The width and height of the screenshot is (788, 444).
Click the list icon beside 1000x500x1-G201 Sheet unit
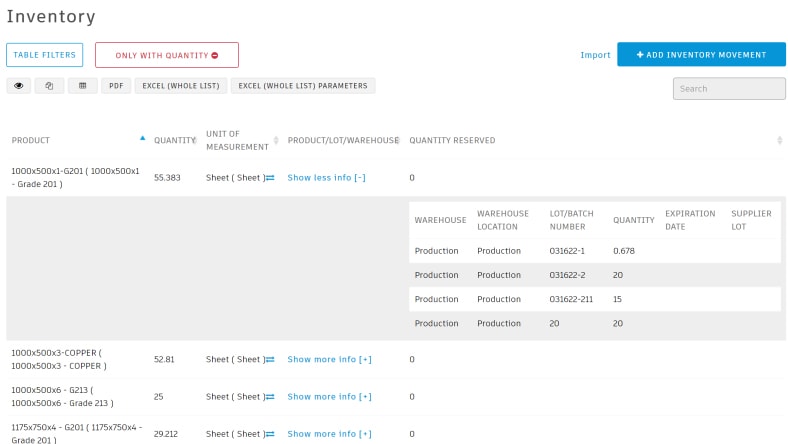pos(270,178)
